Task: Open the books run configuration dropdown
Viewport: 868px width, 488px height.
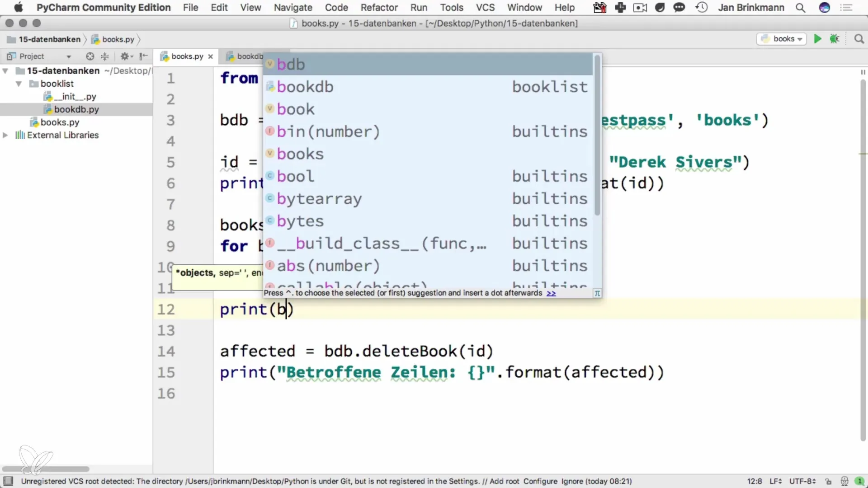Action: pos(782,39)
